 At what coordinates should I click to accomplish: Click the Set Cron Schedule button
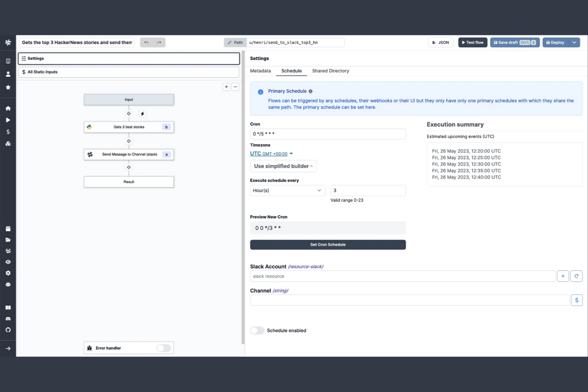click(x=328, y=245)
